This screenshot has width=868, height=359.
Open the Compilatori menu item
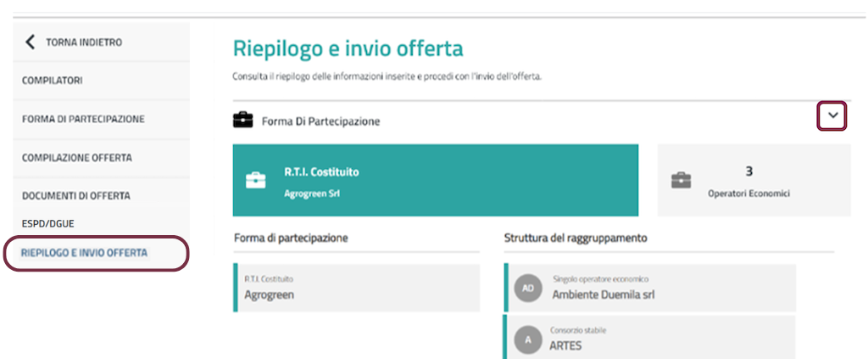coord(53,81)
